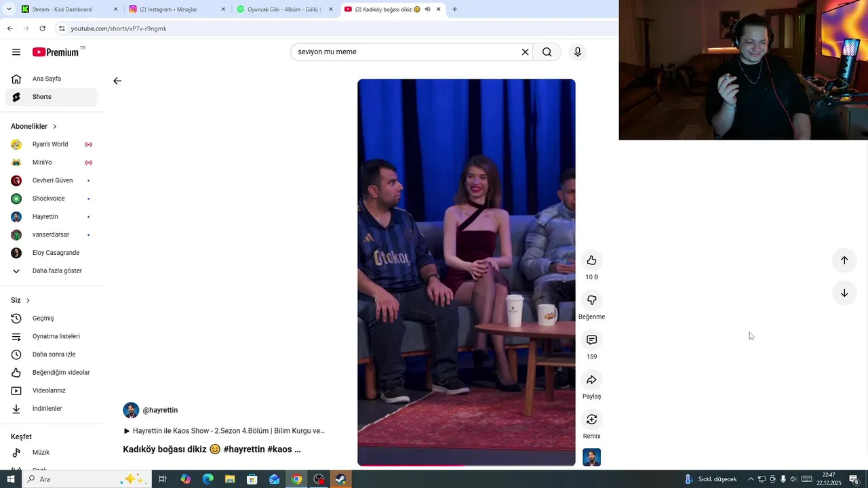868x488 pixels.
Task: Expand the Abonelikler section
Action: coord(34,126)
